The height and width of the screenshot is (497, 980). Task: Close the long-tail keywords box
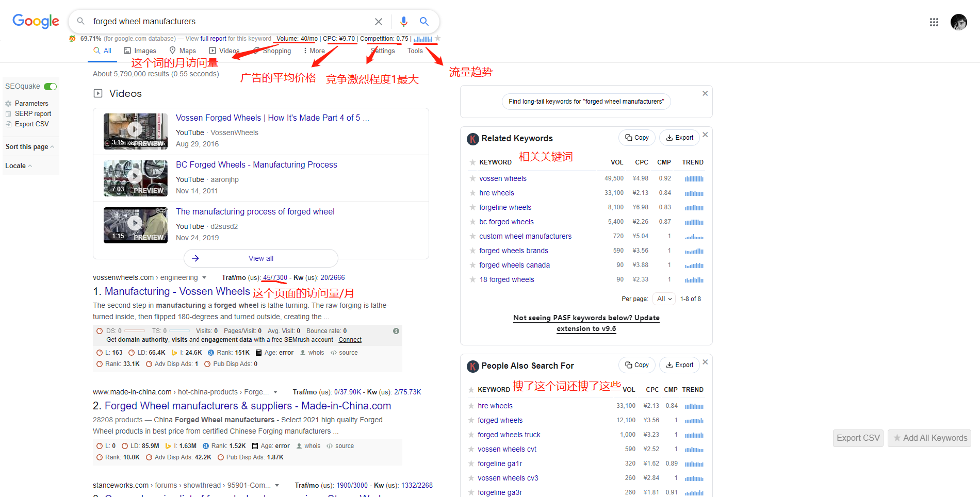tap(705, 93)
